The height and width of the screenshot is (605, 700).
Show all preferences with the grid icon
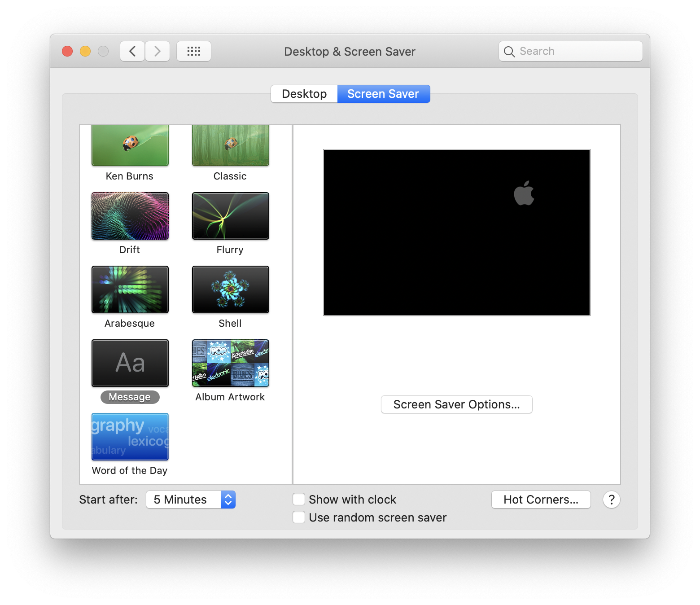[194, 51]
